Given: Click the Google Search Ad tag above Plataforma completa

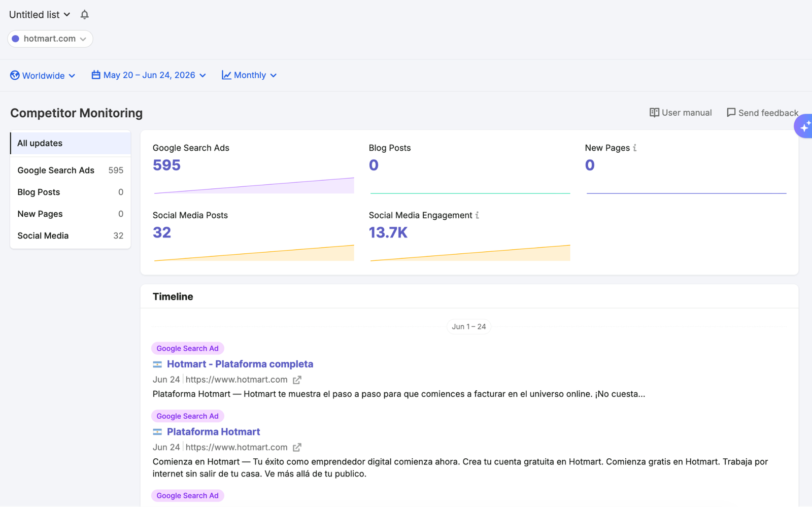Looking at the screenshot, I should click(x=188, y=348).
